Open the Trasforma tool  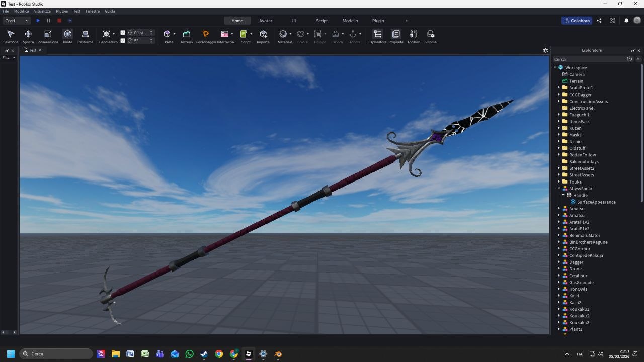[x=85, y=35]
